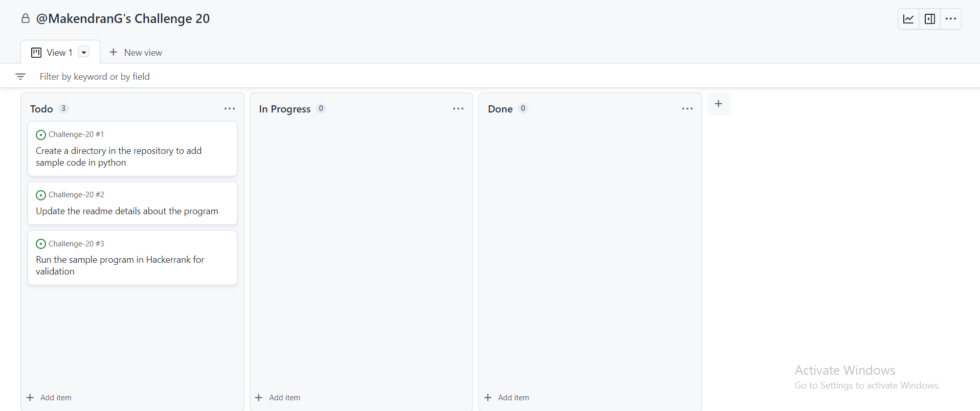Image resolution: width=980 pixels, height=411 pixels.
Task: Expand the View 1 dropdown arrow
Action: tap(84, 52)
